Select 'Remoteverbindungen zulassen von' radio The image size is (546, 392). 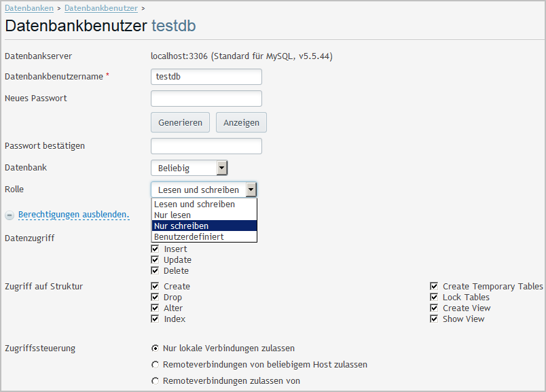[155, 381]
